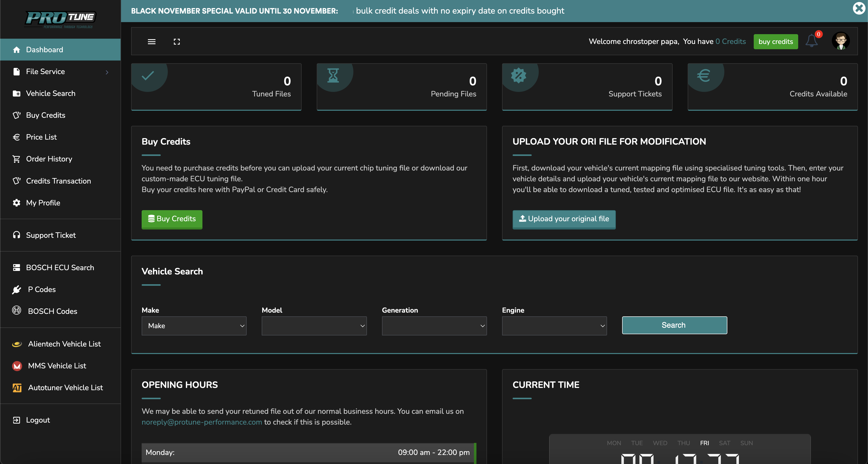
Task: Click the noreply@protune-performance.com email link
Action: coord(201,422)
